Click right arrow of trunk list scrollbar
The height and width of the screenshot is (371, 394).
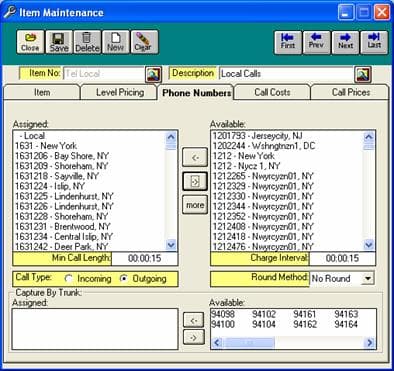coord(369,343)
